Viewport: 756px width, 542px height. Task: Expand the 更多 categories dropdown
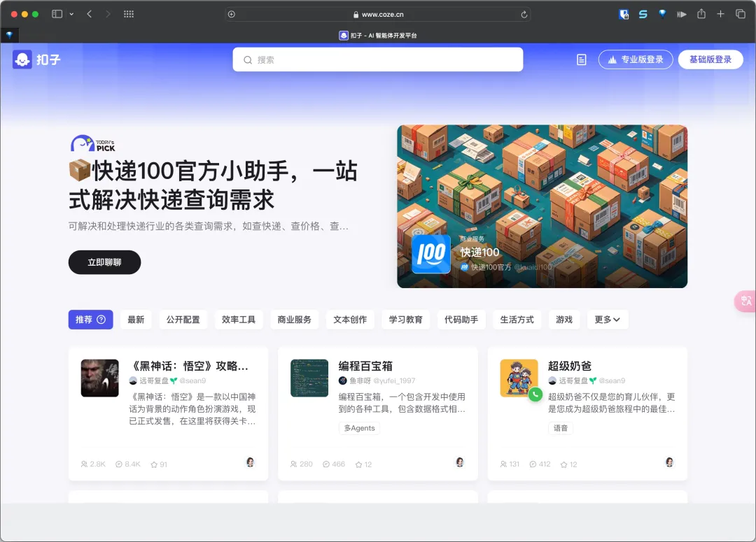[x=607, y=320]
